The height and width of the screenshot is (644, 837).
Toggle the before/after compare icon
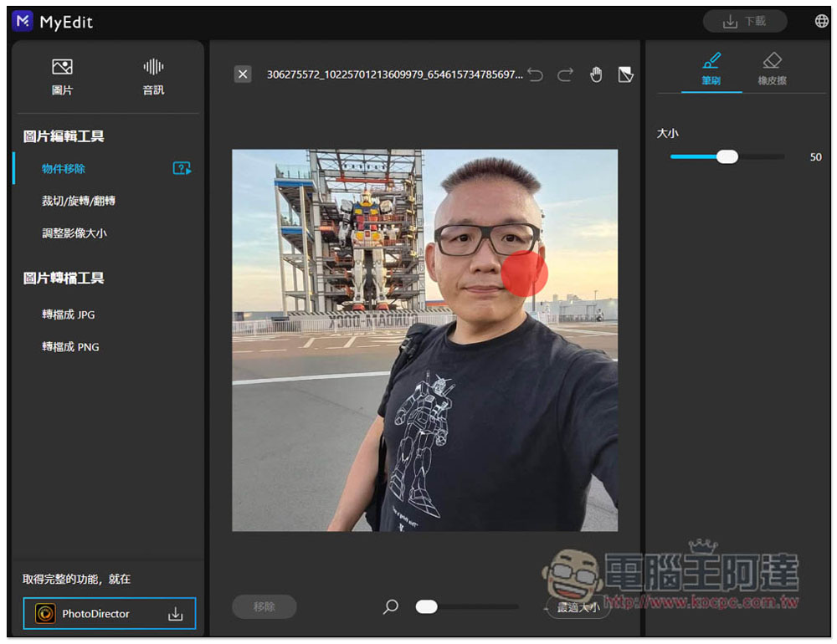625,74
